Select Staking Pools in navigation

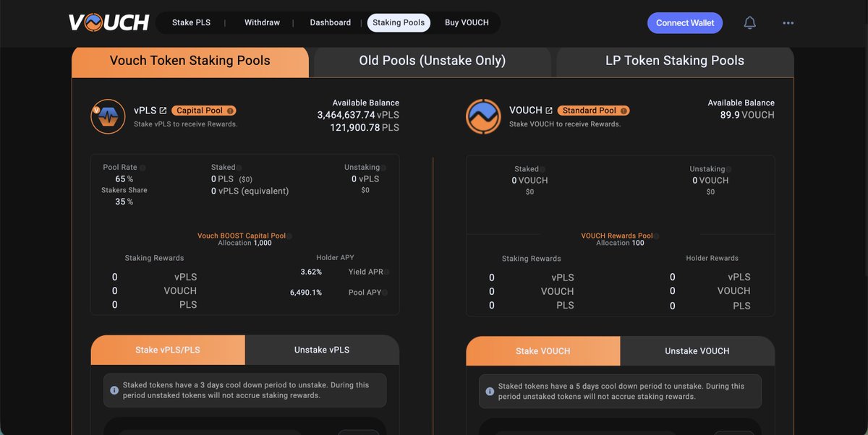399,23
